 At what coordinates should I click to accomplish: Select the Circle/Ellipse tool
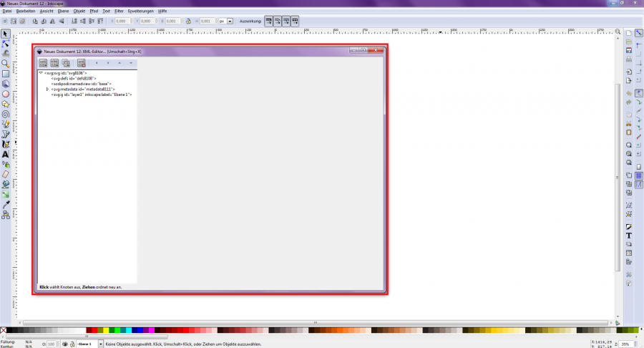point(6,93)
